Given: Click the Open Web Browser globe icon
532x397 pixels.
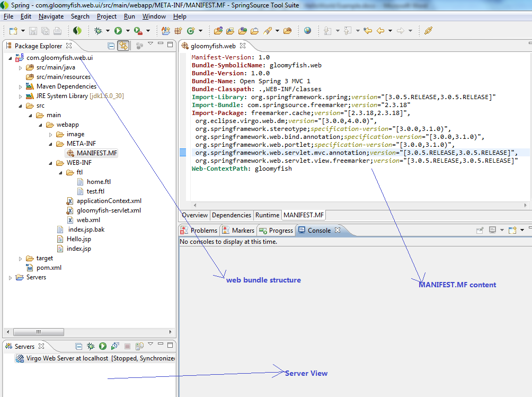Looking at the screenshot, I should point(307,31).
